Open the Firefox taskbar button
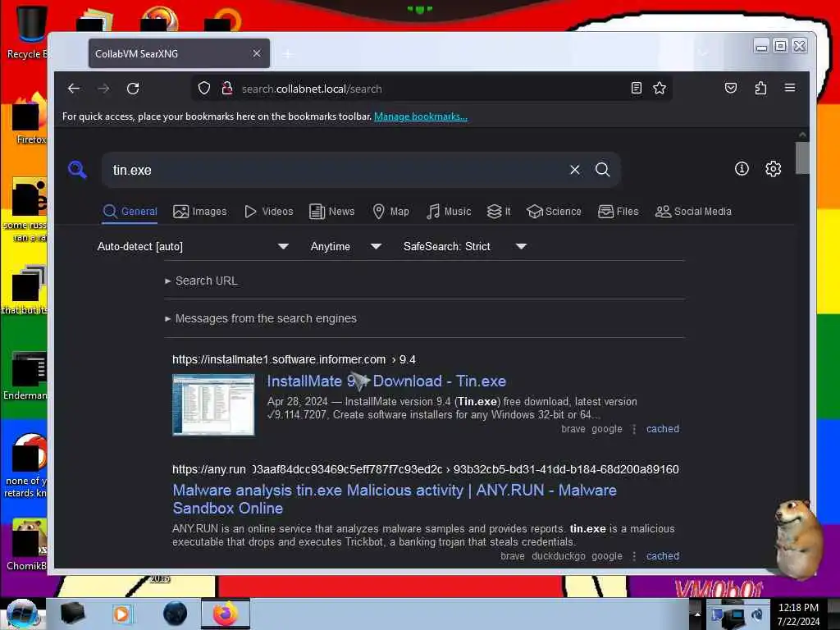840x630 pixels. pos(226,614)
